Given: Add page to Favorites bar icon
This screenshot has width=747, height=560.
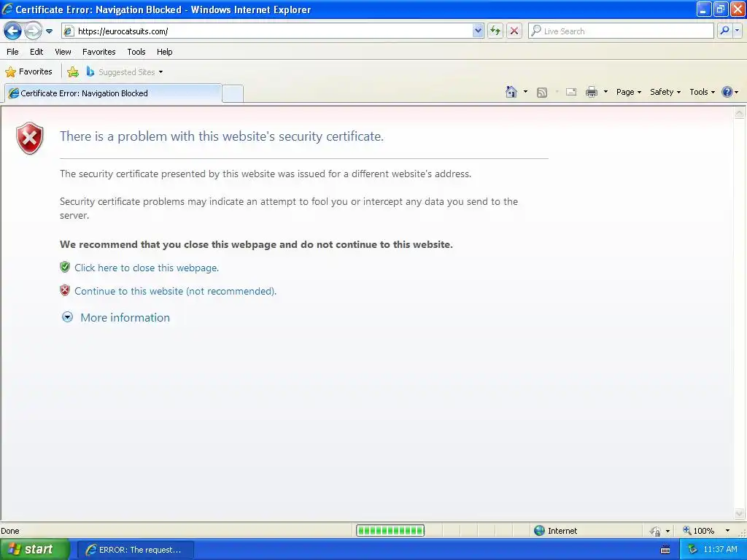Looking at the screenshot, I should pos(73,72).
